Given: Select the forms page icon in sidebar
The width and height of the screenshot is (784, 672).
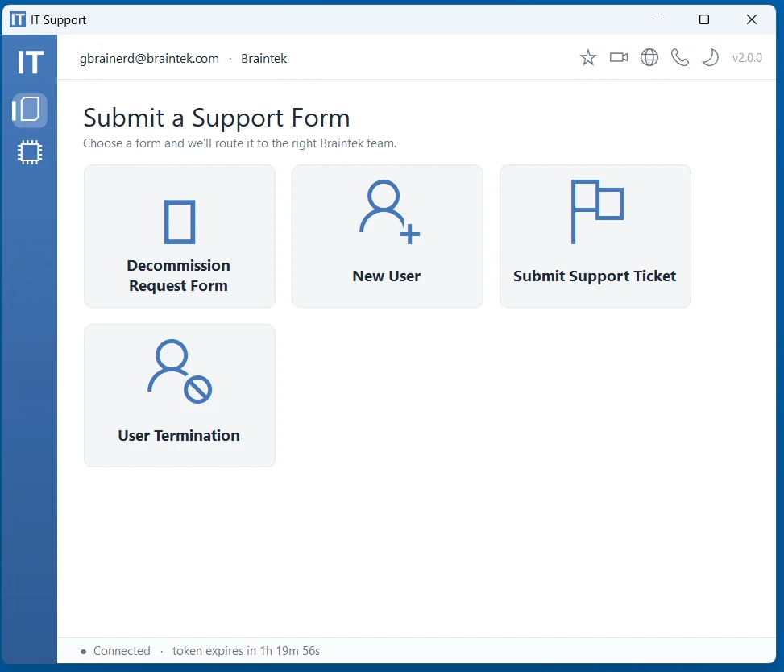Looking at the screenshot, I should tap(30, 110).
